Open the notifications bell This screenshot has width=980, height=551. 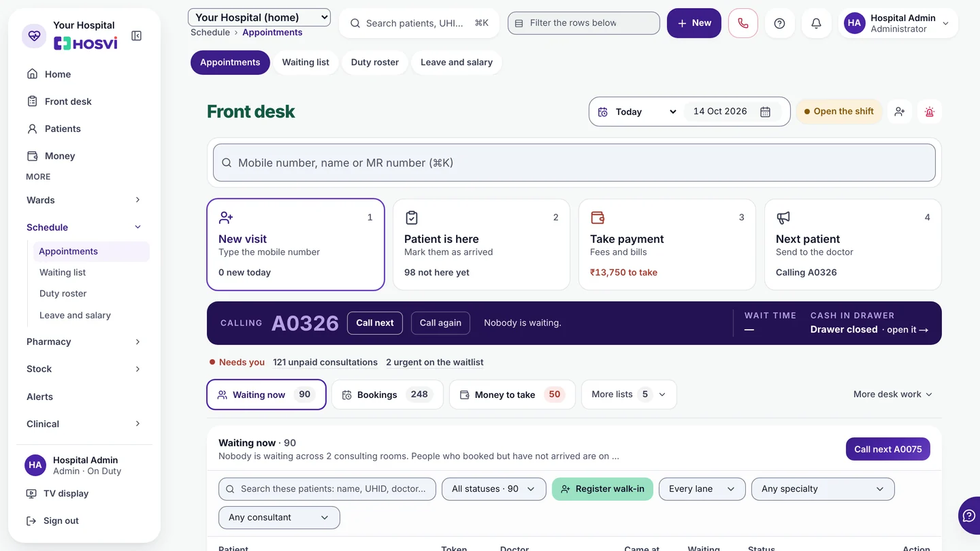pyautogui.click(x=816, y=23)
